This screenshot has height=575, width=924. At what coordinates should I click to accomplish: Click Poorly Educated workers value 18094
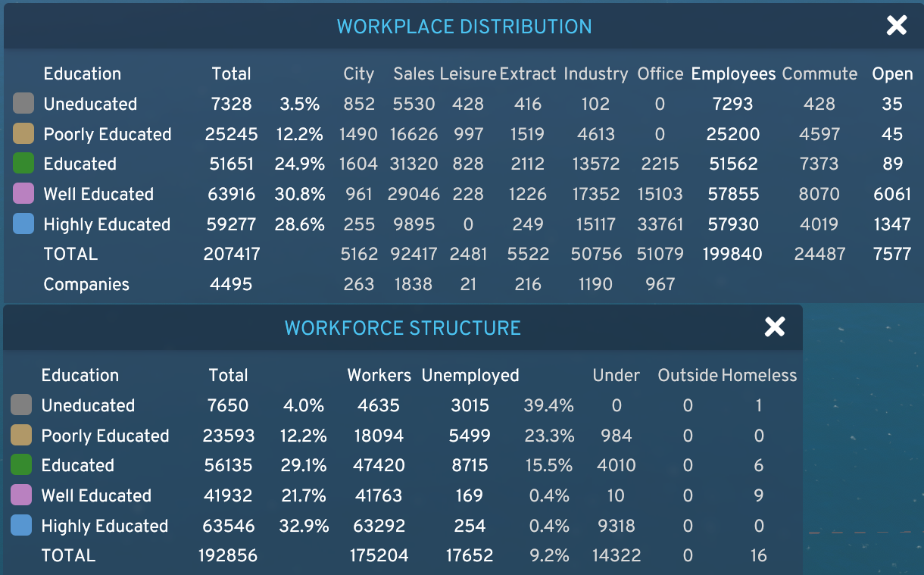click(379, 436)
